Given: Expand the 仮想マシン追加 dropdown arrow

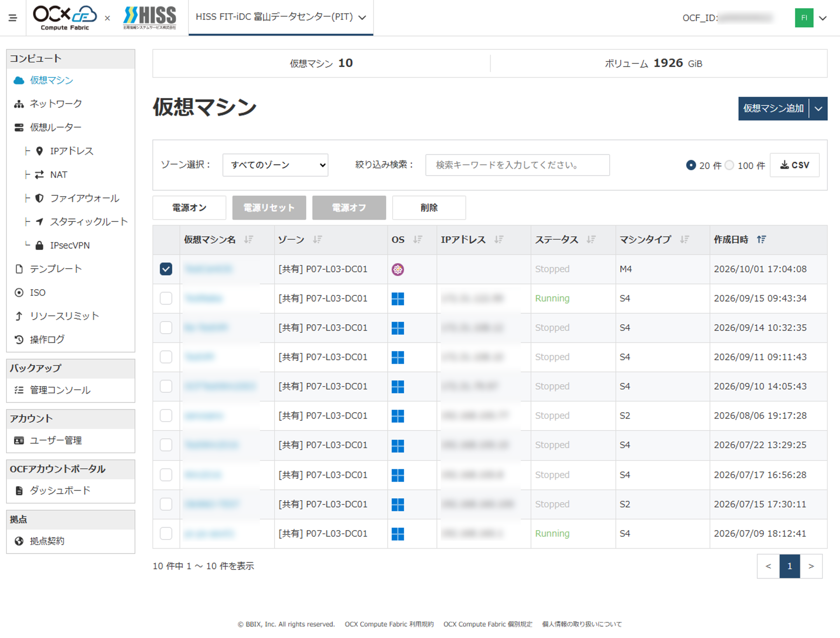Looking at the screenshot, I should click(x=818, y=109).
